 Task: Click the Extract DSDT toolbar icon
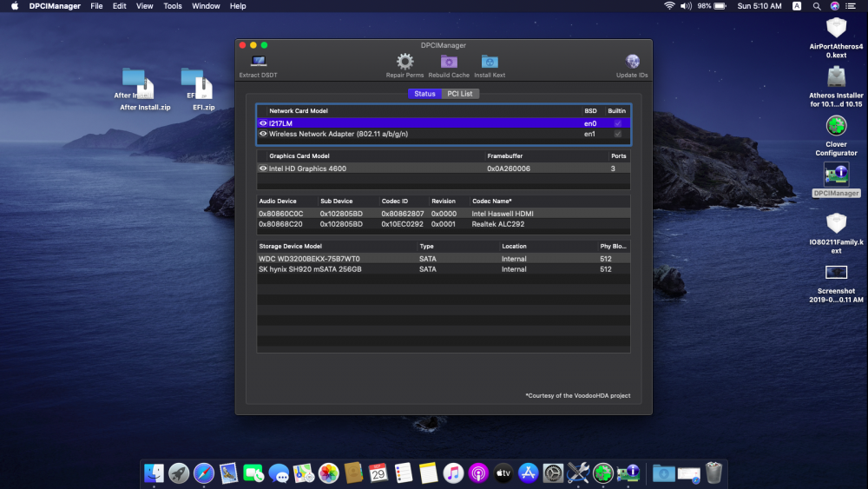click(x=259, y=61)
